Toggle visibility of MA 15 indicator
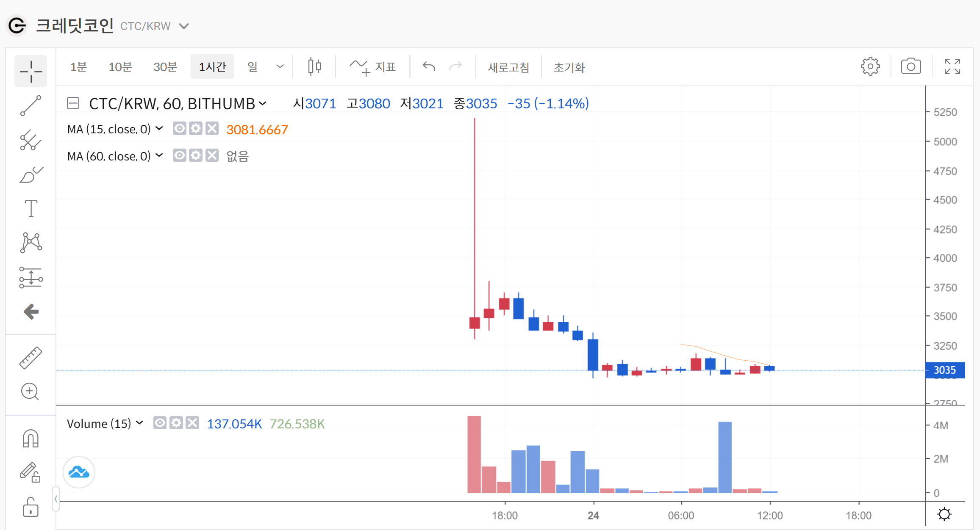 179,128
